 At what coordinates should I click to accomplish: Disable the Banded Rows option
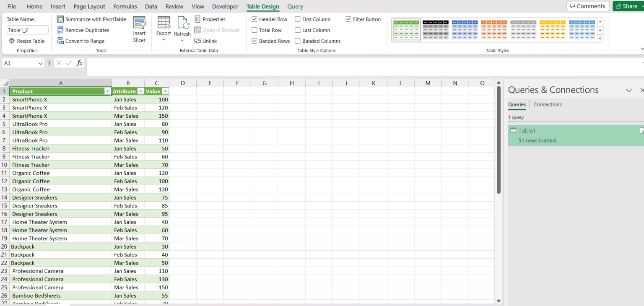[x=254, y=41]
